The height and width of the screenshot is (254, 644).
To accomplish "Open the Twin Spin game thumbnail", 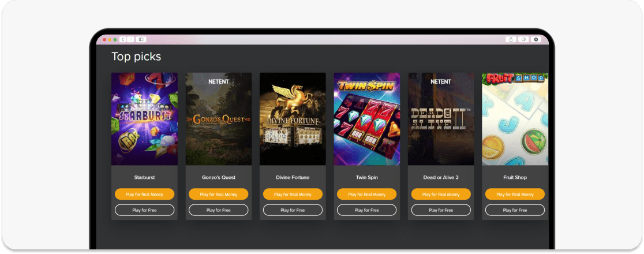I will (367, 119).
